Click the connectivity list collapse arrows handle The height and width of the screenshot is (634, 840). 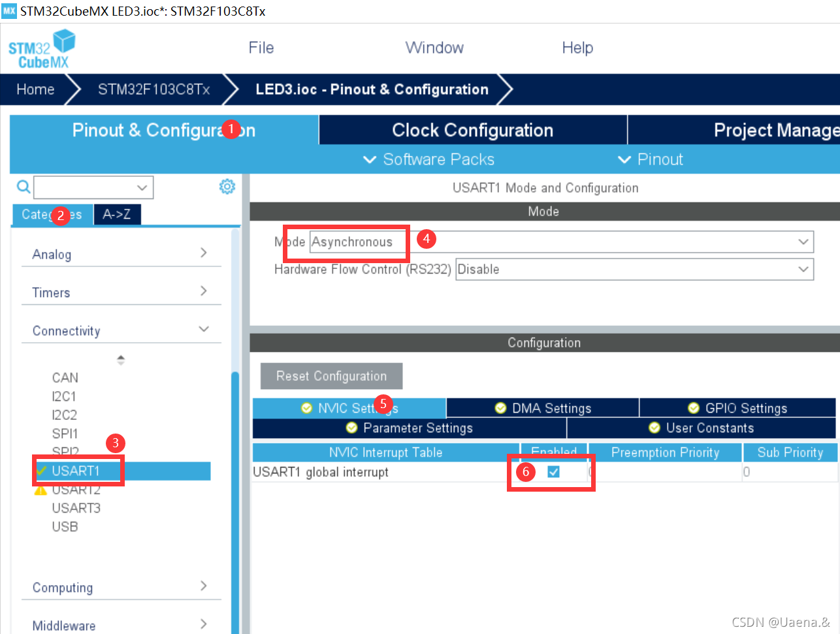coord(121,359)
